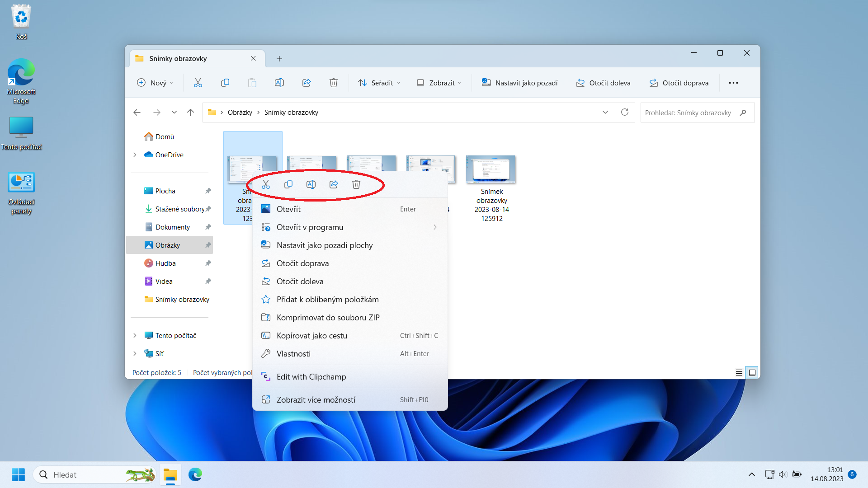Click Otočit doleva in toolbar
The image size is (868, 488).
coord(603,83)
